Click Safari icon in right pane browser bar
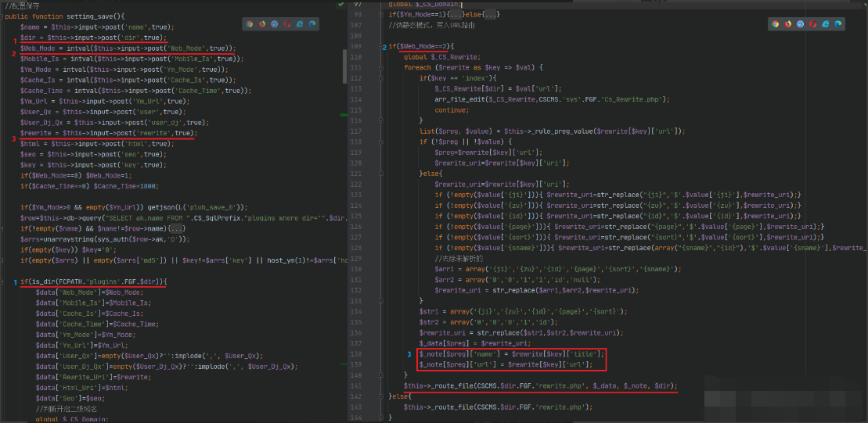The height and width of the screenshot is (423, 868). pyautogui.click(x=800, y=23)
